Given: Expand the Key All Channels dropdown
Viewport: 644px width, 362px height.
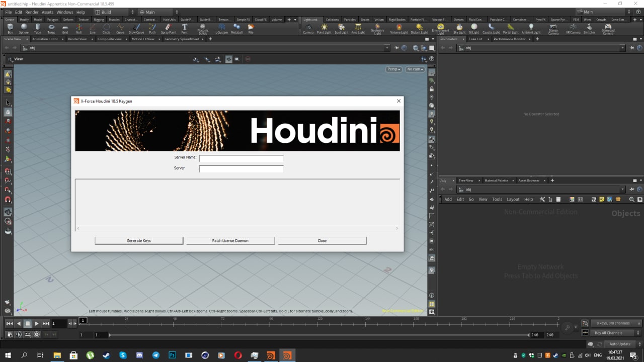Looking at the screenshot, I should coord(616,333).
